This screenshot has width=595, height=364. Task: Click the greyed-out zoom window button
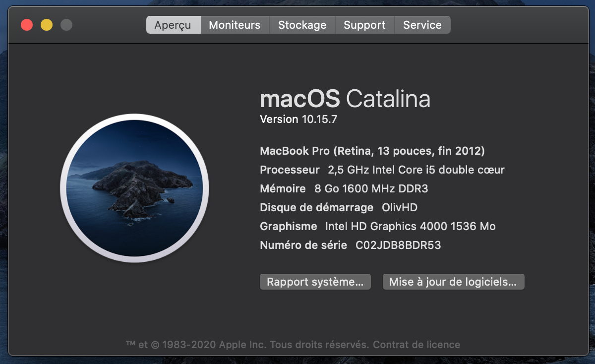tap(66, 25)
